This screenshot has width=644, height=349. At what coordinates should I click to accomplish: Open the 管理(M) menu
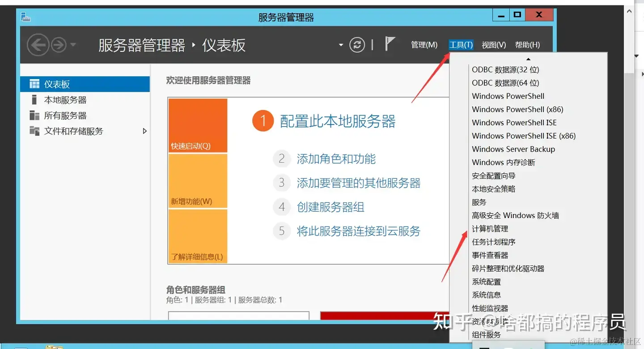point(424,45)
